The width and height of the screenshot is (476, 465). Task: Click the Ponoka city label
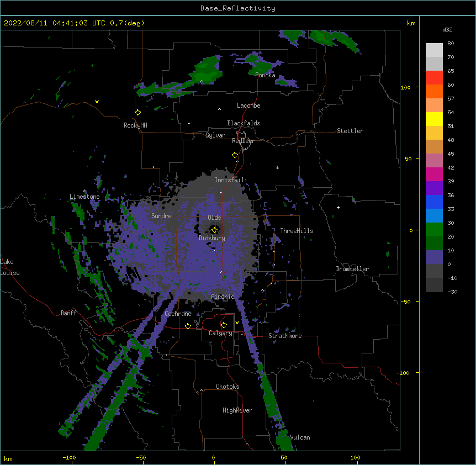(x=265, y=75)
